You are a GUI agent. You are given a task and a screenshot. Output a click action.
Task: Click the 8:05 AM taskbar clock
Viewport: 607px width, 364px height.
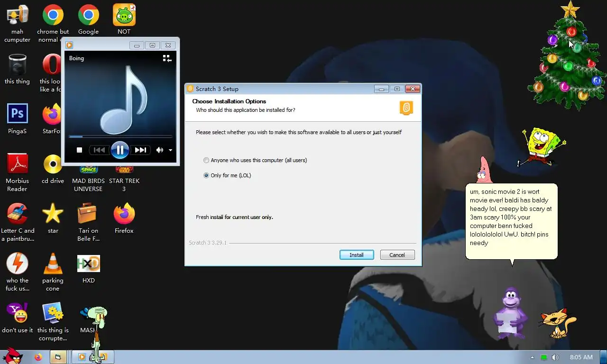pos(581,357)
